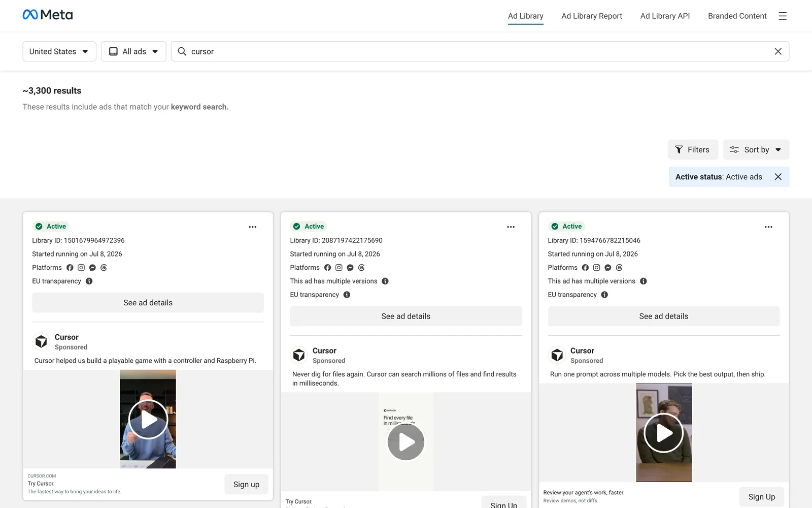Screen dimensions: 812x508
Task: Open the Filters panel
Action: click(693, 150)
